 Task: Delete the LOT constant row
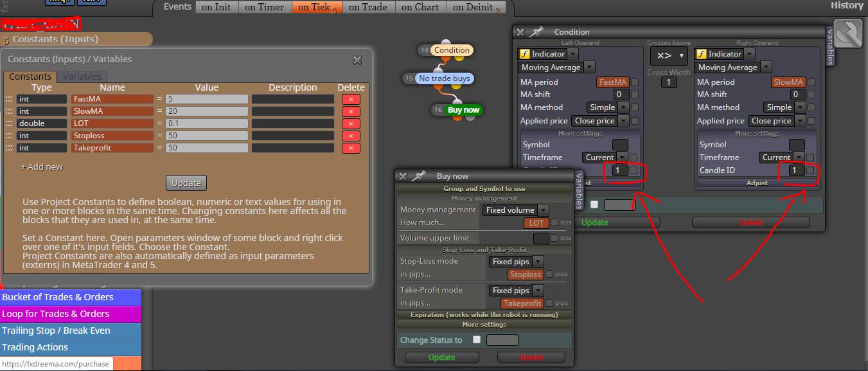click(x=351, y=123)
